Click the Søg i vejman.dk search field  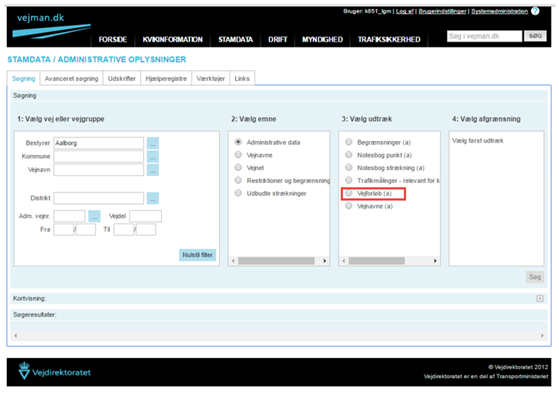484,36
